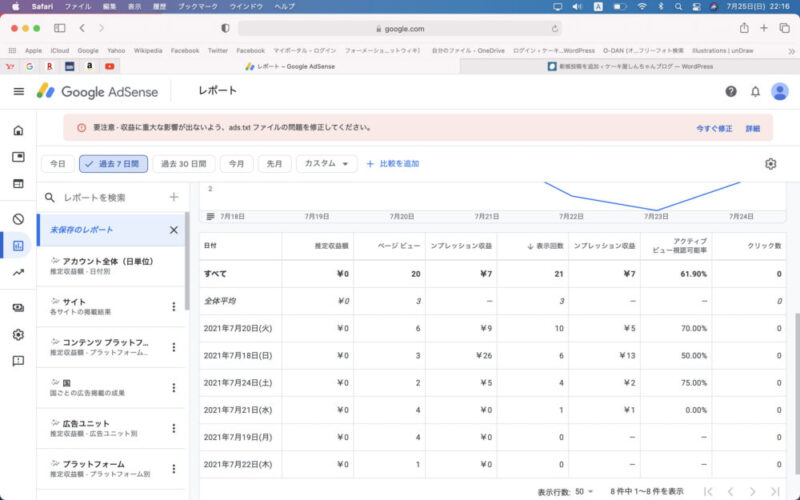Open report settings gear icon
Screen dimensions: 800x500
(770, 164)
